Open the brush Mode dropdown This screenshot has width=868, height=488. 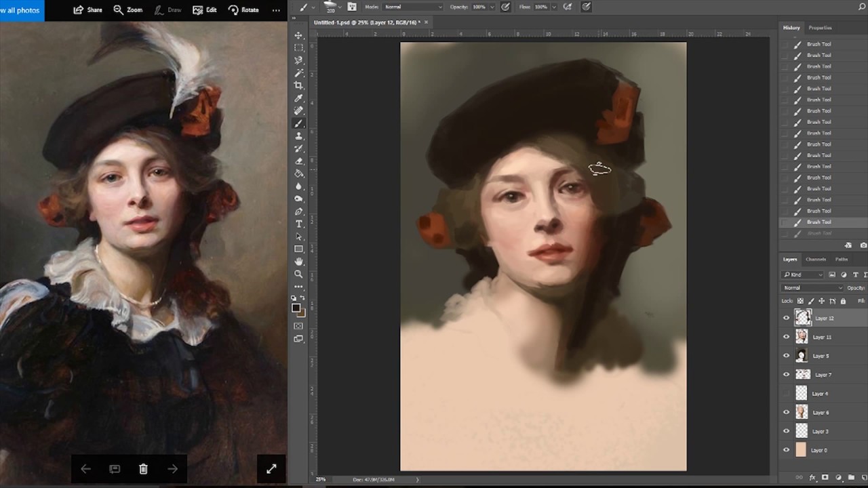click(413, 7)
